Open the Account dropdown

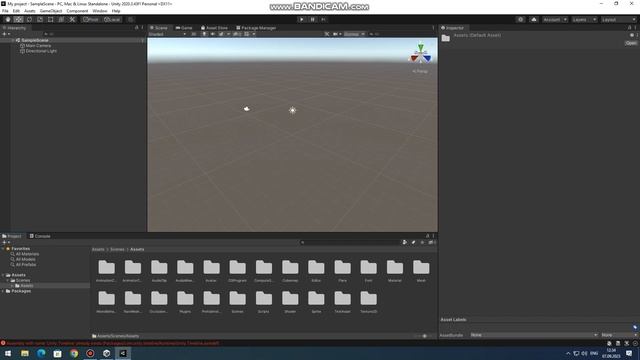click(x=555, y=19)
